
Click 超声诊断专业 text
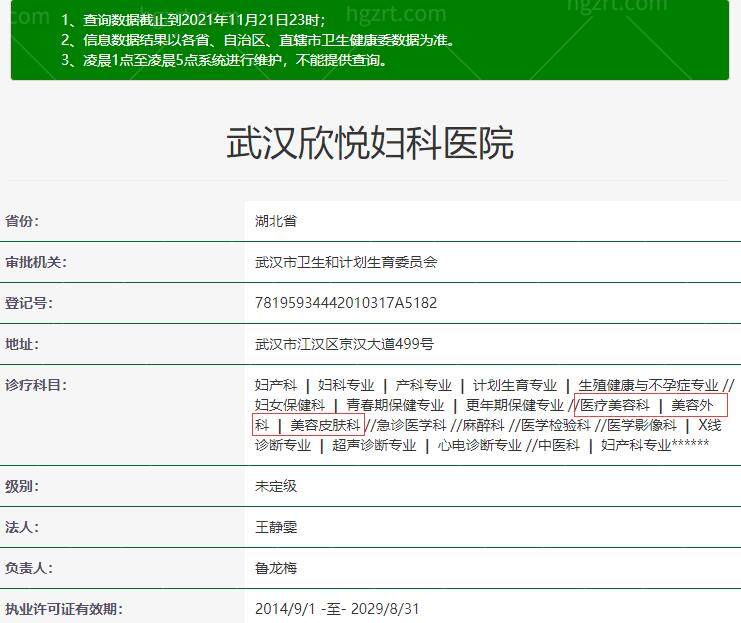374,445
